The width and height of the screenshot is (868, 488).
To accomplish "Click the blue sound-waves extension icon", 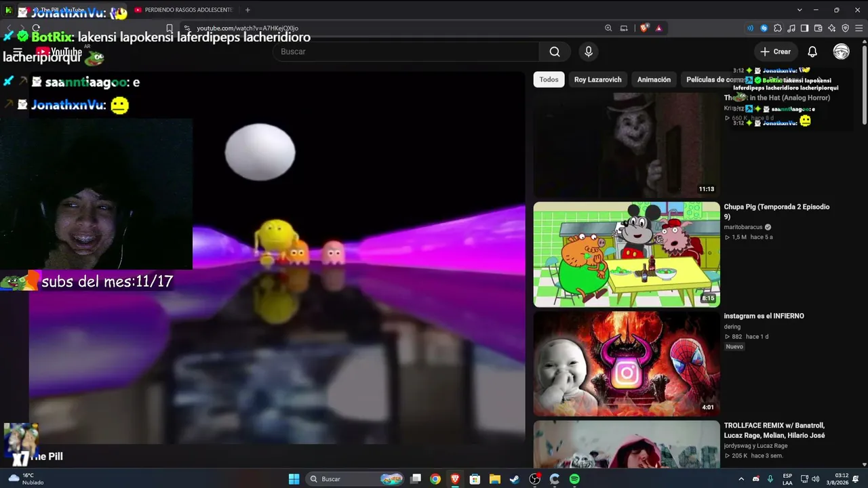I will coord(750,28).
